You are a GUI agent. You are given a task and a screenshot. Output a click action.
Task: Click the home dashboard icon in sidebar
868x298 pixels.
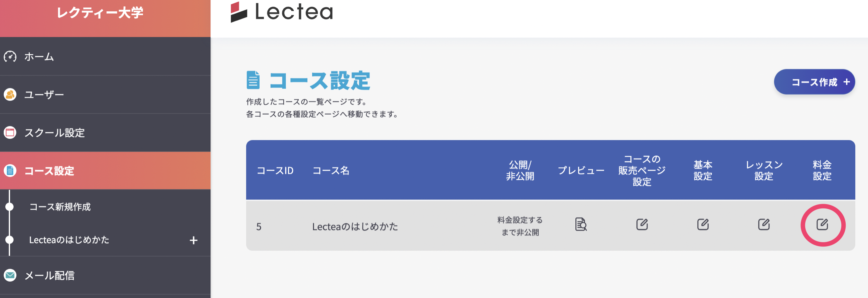pos(10,57)
